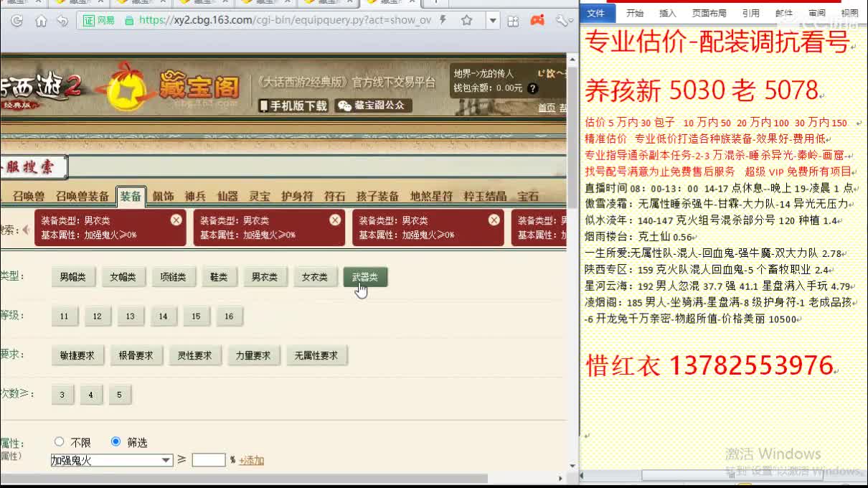Select the 根骨要求 requirement filter
This screenshot has height=488, width=868.
point(136,355)
